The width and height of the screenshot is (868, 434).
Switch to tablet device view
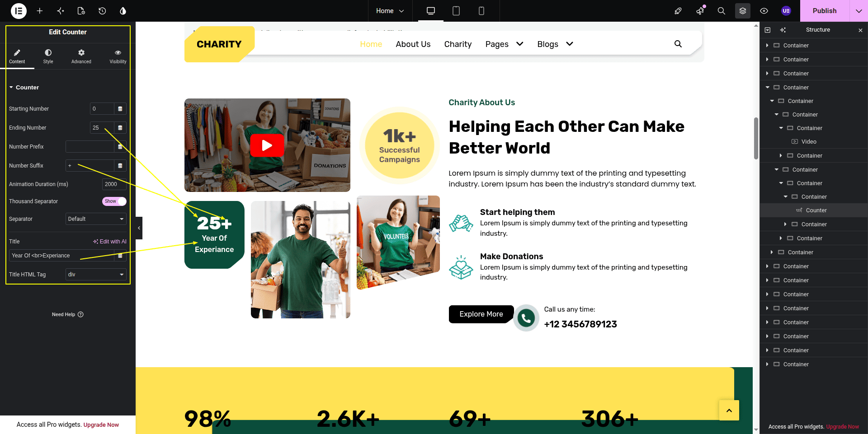[x=456, y=11]
